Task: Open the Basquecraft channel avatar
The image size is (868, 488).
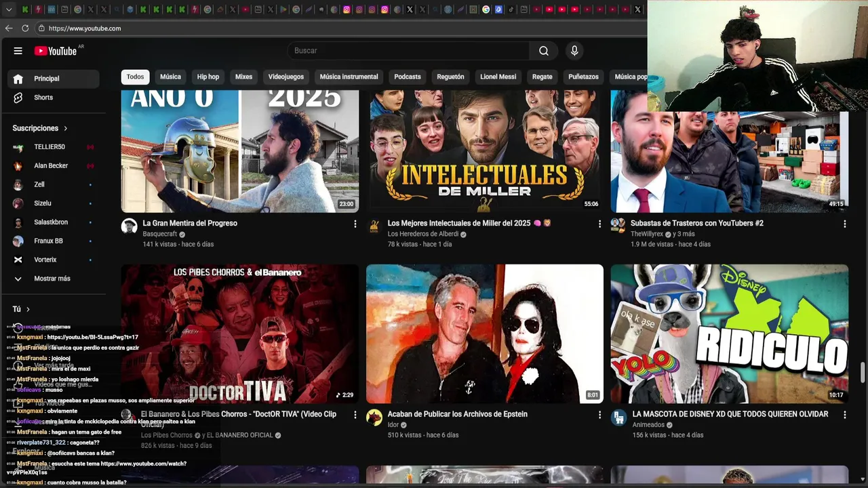Action: click(x=130, y=226)
